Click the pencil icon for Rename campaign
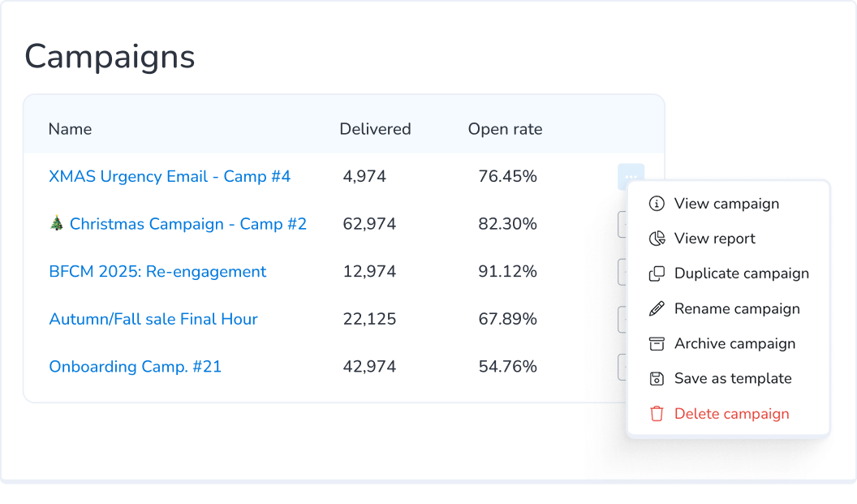857x504 pixels. (x=657, y=308)
